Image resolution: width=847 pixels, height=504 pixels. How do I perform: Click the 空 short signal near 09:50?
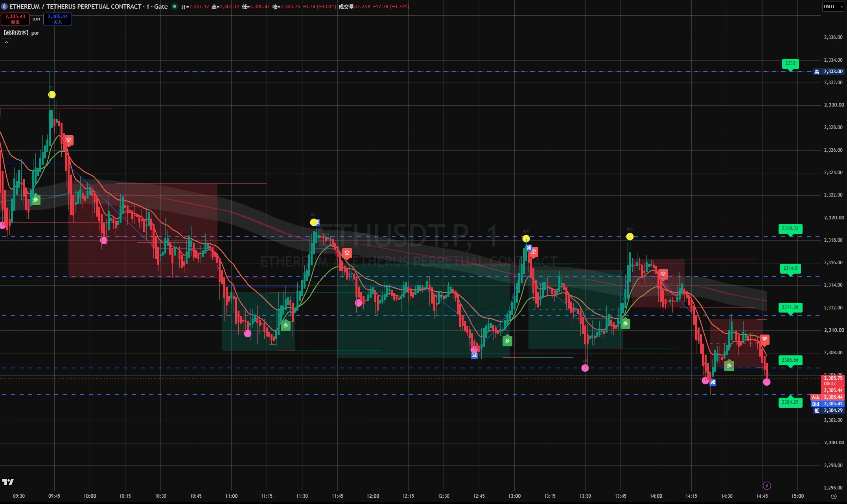pyautogui.click(x=68, y=140)
